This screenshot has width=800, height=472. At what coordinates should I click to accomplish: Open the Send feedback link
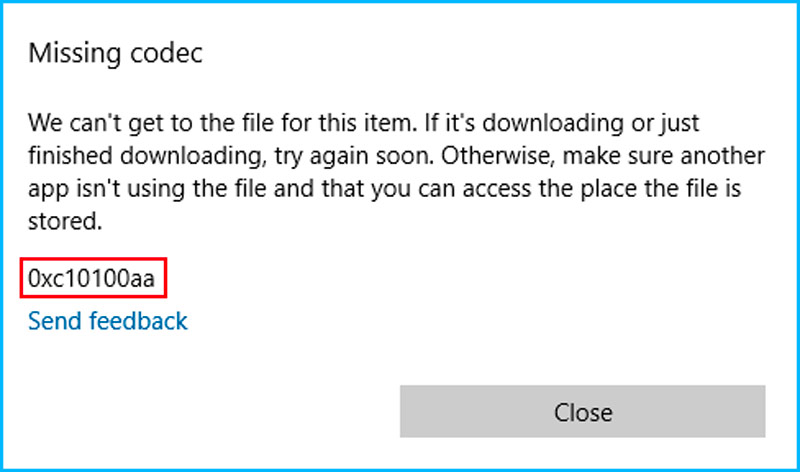coord(108,321)
